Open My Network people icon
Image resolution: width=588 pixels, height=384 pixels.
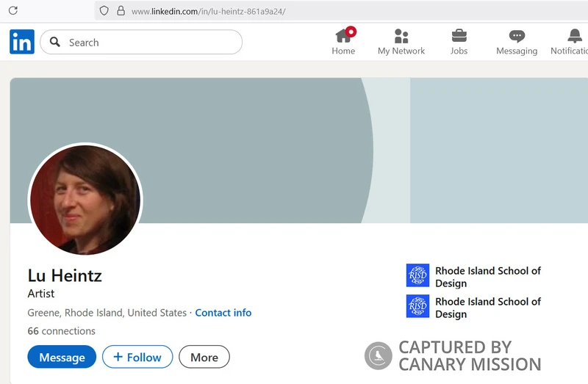(x=401, y=36)
